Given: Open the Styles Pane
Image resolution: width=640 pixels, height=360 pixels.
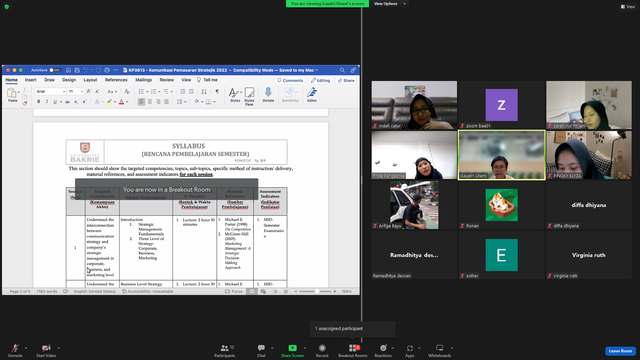Looking at the screenshot, I should [x=249, y=96].
